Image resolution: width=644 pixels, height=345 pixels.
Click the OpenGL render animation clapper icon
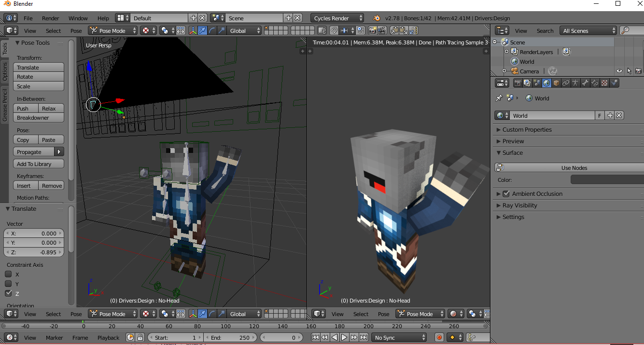pyautogui.click(x=382, y=30)
